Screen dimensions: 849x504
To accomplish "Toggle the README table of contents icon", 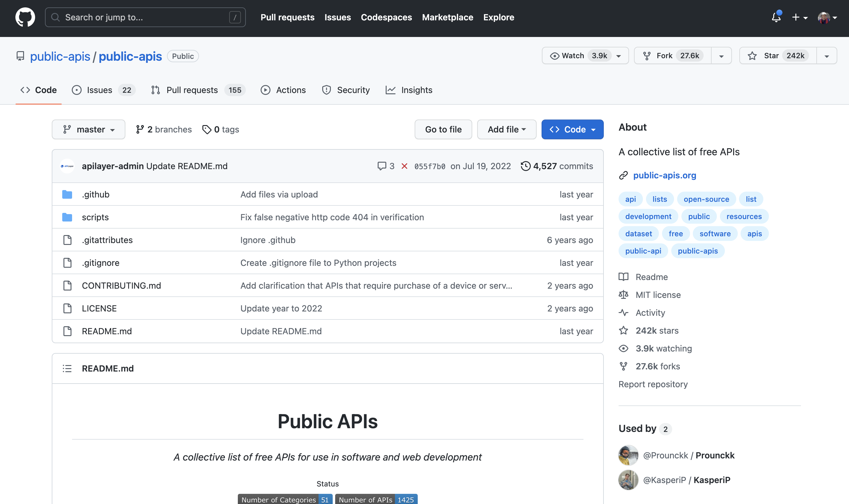I will pyautogui.click(x=67, y=368).
